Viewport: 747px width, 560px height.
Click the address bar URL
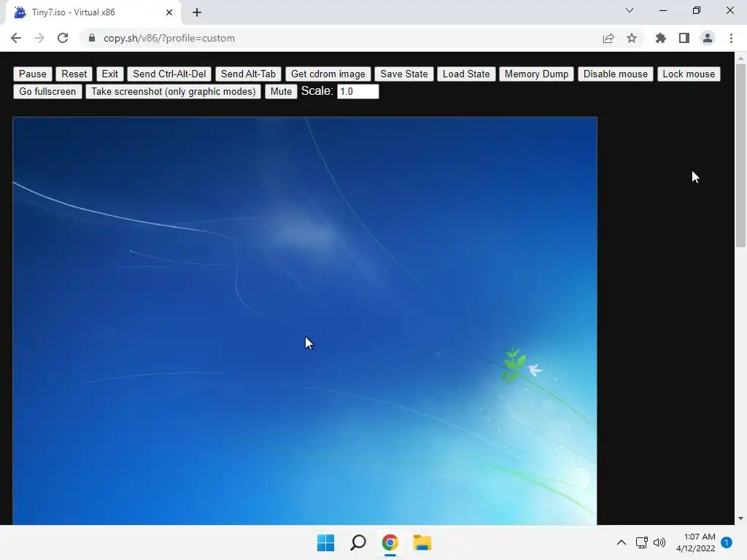[169, 38]
